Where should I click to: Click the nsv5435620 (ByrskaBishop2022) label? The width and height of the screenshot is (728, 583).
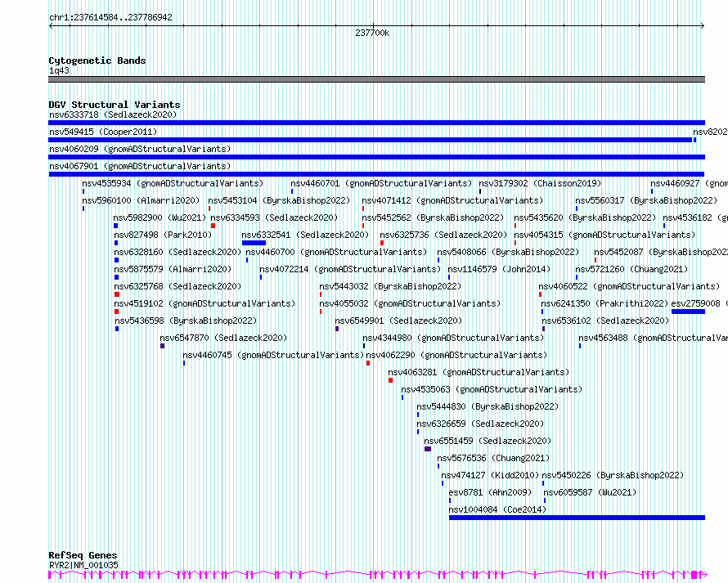point(585,218)
